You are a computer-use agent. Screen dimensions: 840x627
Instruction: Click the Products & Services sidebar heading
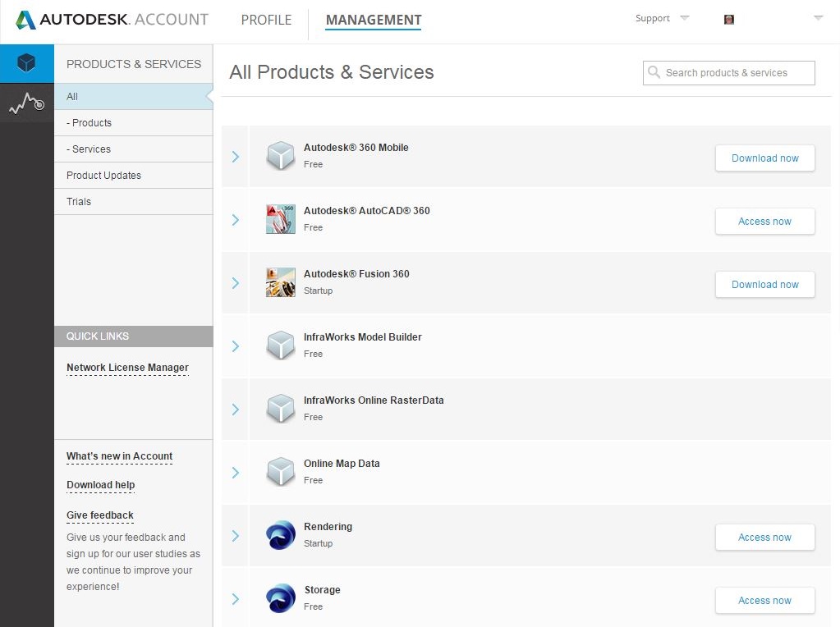click(134, 64)
